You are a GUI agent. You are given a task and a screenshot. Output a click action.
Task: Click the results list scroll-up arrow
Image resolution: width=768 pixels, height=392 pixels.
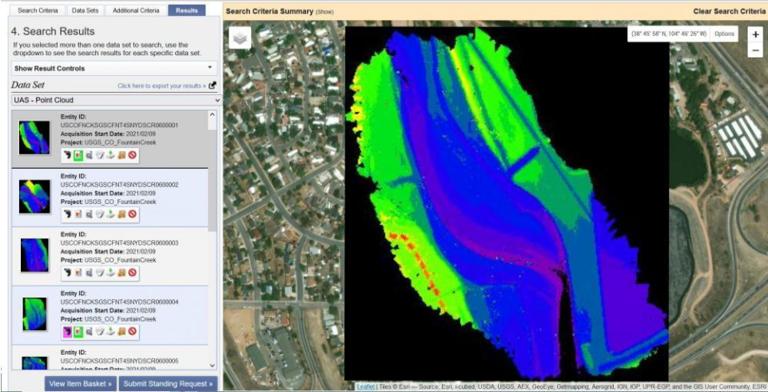(x=212, y=115)
